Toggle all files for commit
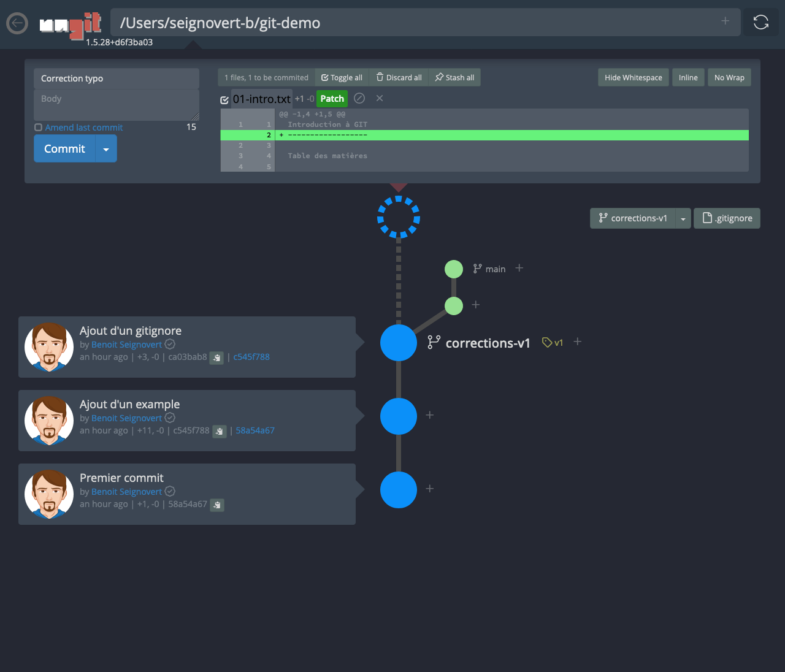The height and width of the screenshot is (672, 785). pos(342,77)
